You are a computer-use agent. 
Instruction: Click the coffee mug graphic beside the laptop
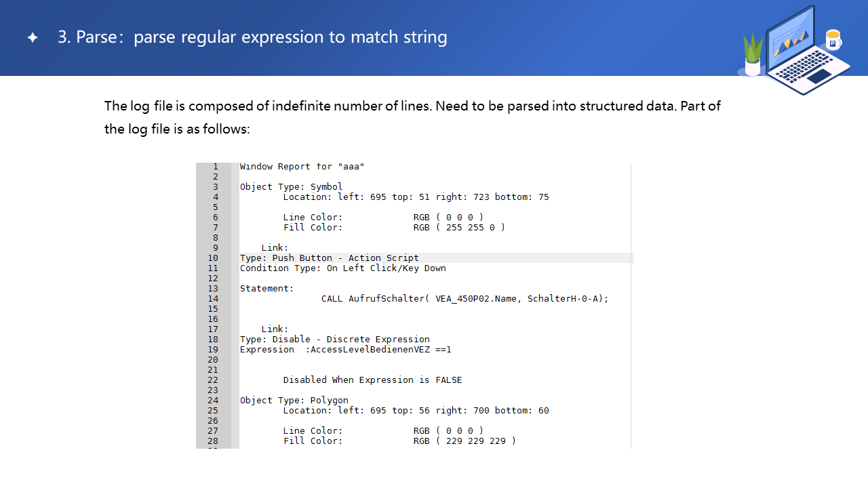(833, 39)
